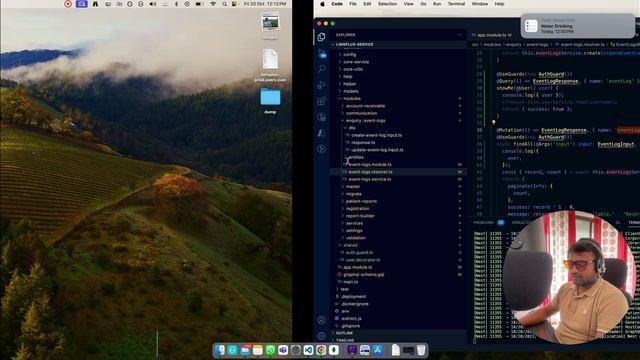This screenshot has height=360, width=640.
Task: Expand the account-receivable folder
Action: tap(398, 106)
